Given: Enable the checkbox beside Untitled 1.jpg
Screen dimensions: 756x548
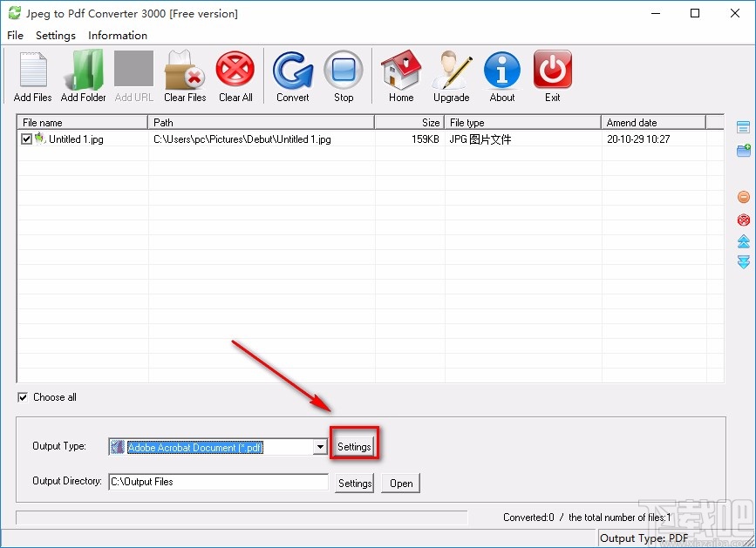Looking at the screenshot, I should pyautogui.click(x=26, y=139).
